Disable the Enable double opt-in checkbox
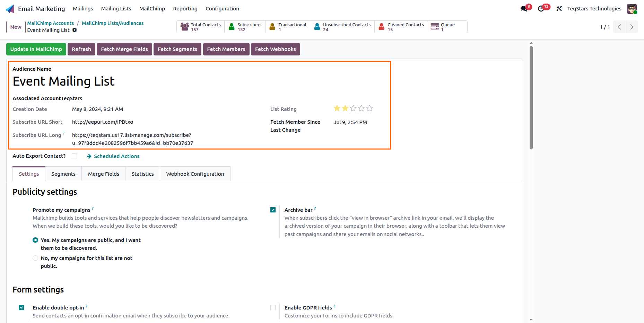This screenshot has height=323, width=644. [x=21, y=308]
